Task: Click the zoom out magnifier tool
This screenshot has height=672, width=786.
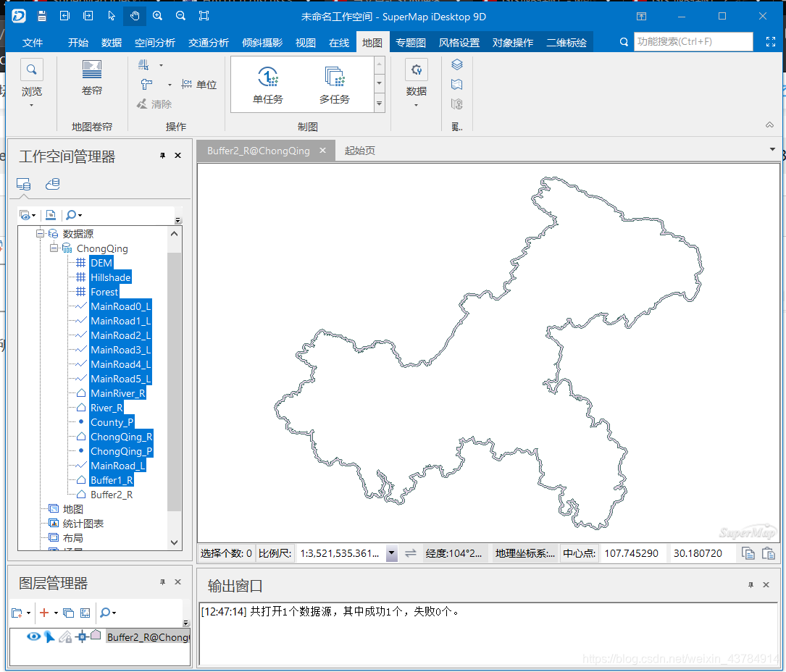Action: [180, 16]
